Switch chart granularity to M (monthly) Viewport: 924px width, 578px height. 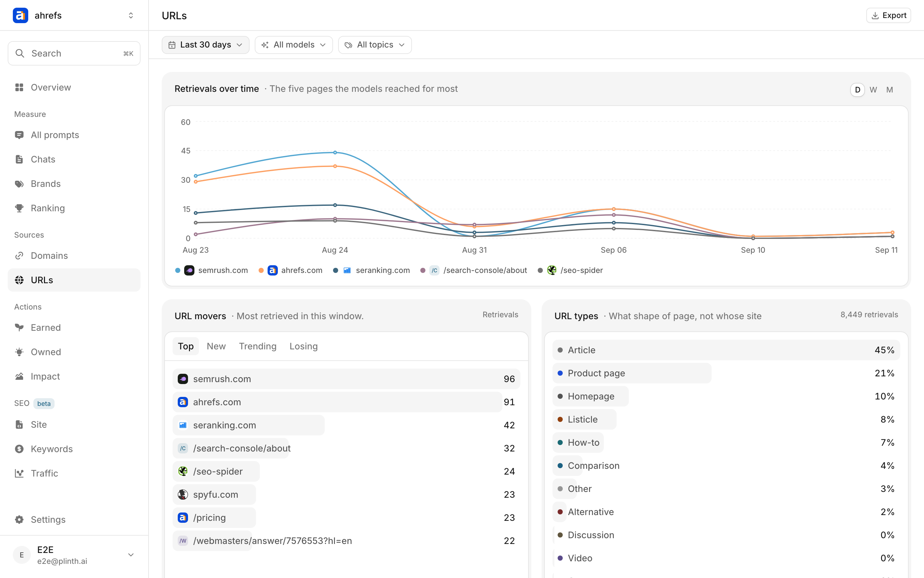point(890,90)
